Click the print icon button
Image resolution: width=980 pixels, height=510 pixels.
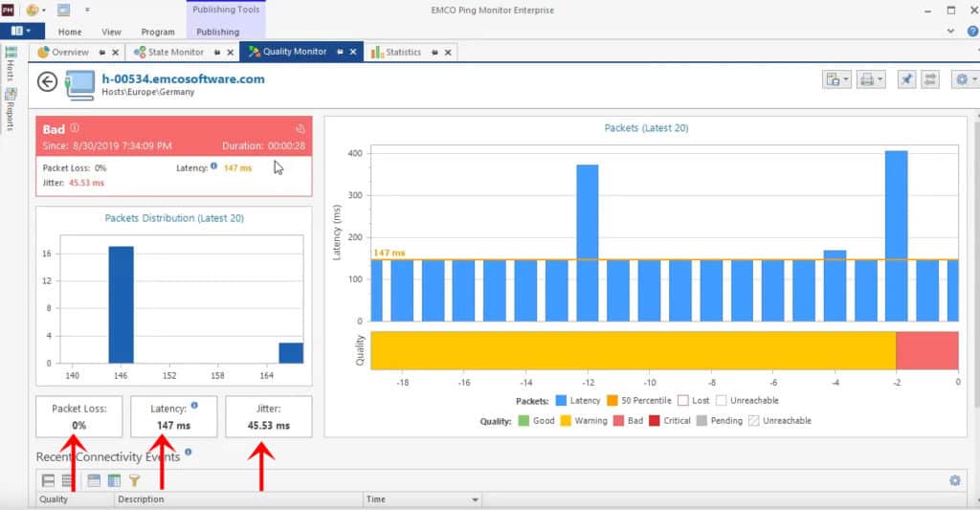point(867,79)
